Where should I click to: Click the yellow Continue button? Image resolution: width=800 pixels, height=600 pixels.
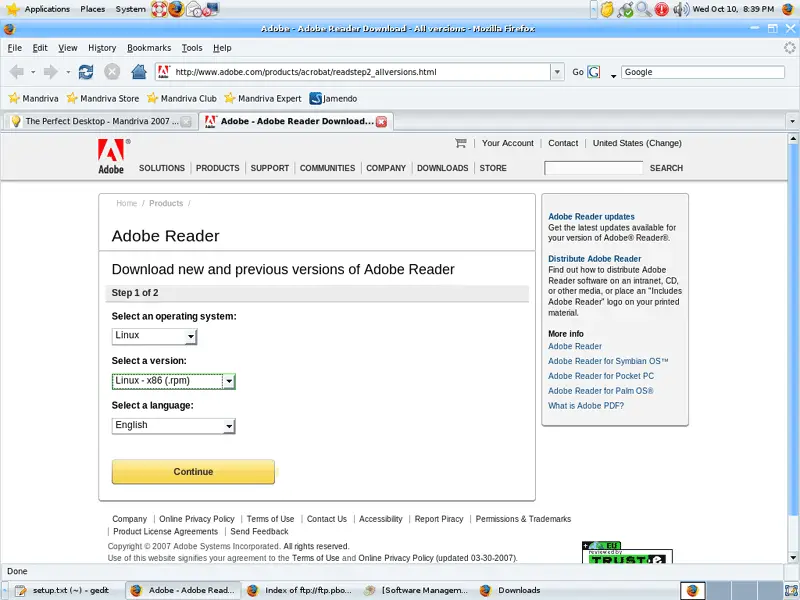[193, 472]
